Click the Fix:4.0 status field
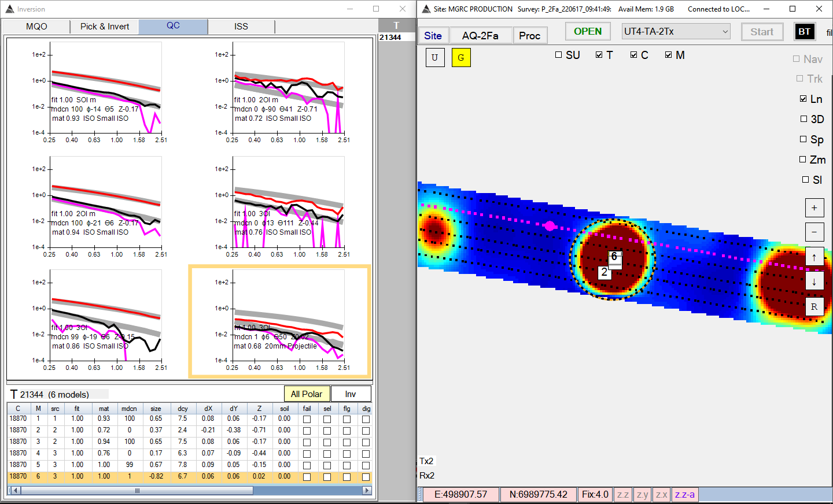The height and width of the screenshot is (504, 833). click(595, 495)
